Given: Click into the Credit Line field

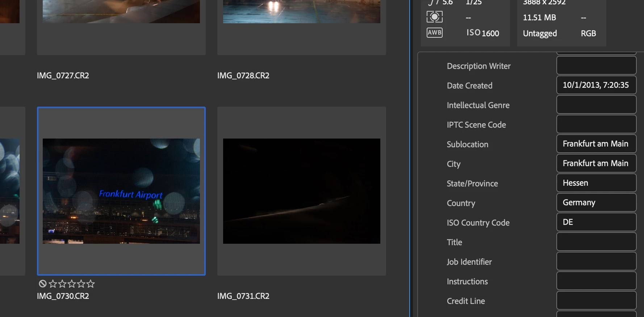Looking at the screenshot, I should click(596, 300).
